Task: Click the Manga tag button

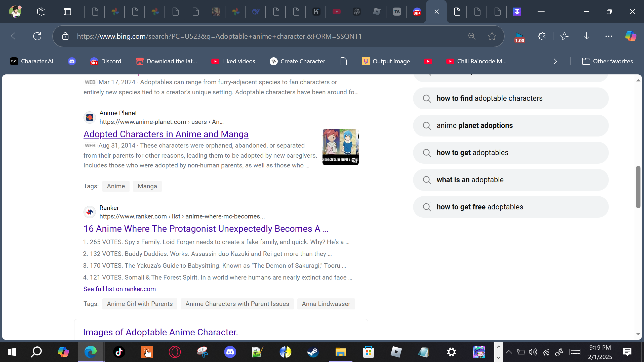Action: (147, 186)
